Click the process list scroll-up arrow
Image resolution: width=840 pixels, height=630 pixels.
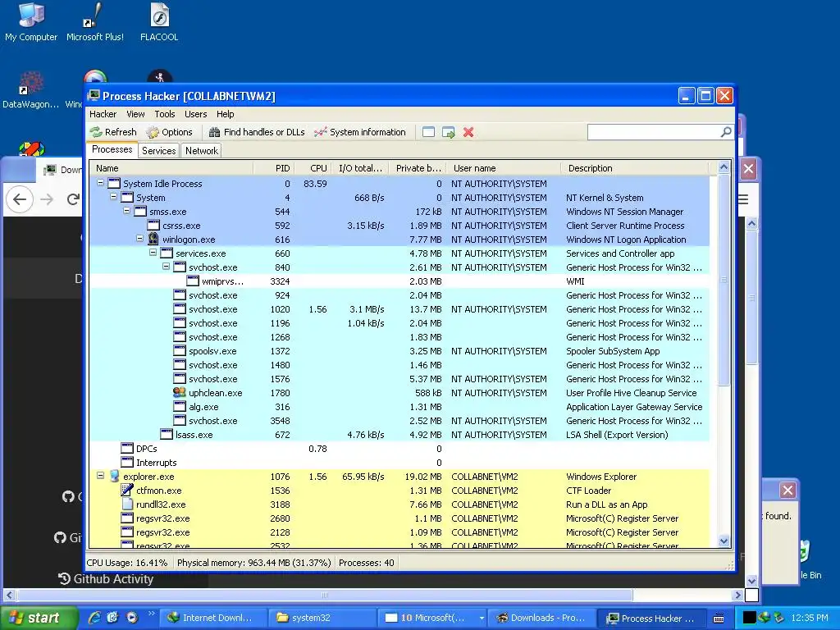[724, 167]
